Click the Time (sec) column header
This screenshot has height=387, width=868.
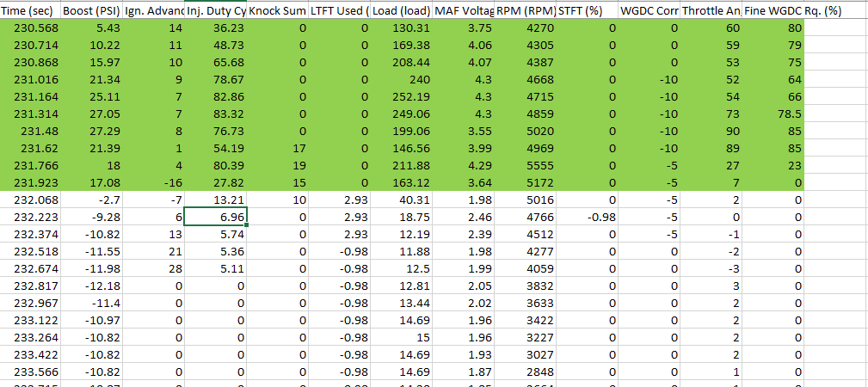point(31,11)
